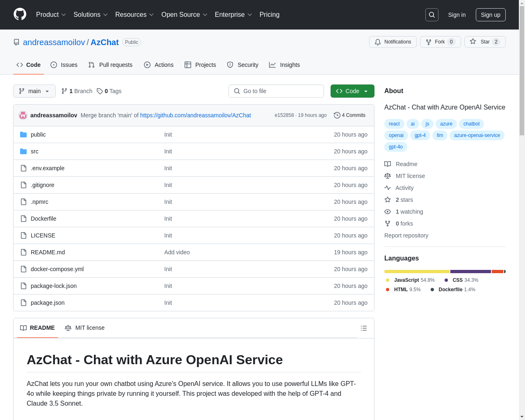
Task: Open the public folder
Action: (x=38, y=135)
